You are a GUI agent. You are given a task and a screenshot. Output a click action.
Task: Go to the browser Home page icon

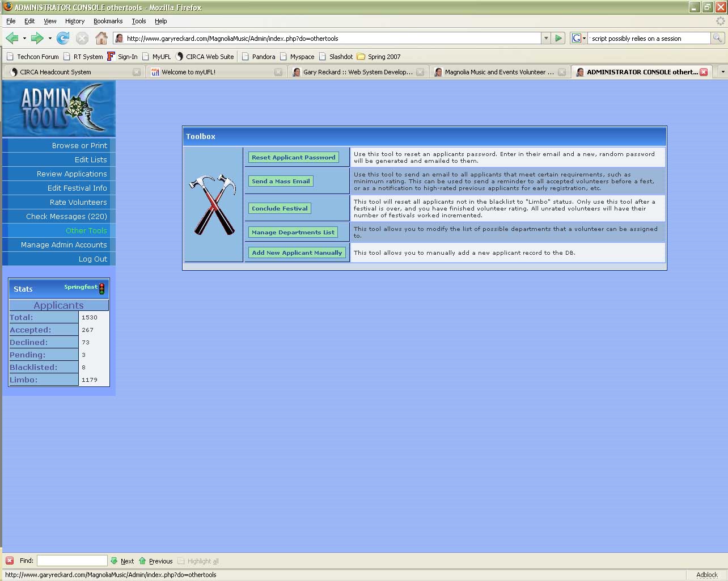(x=101, y=38)
